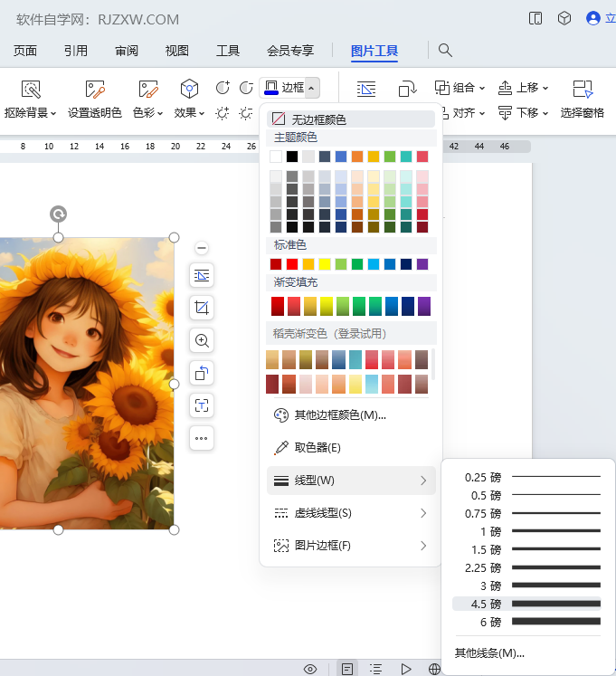Screen dimensions: 616x676
Task: Click the text wrap layout icon beside image
Action: click(202, 275)
